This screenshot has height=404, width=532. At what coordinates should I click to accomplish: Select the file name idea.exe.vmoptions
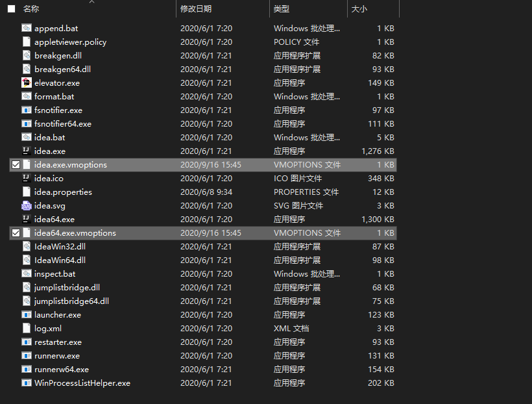[x=71, y=165]
